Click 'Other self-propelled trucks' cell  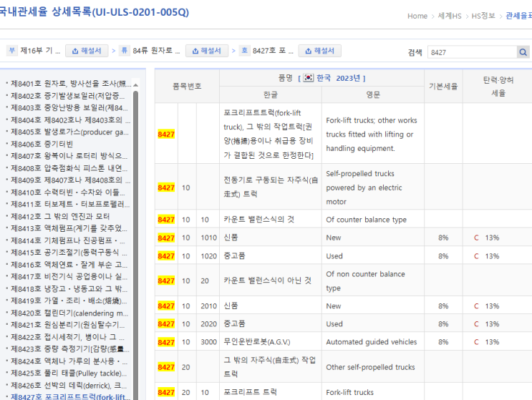click(x=372, y=367)
